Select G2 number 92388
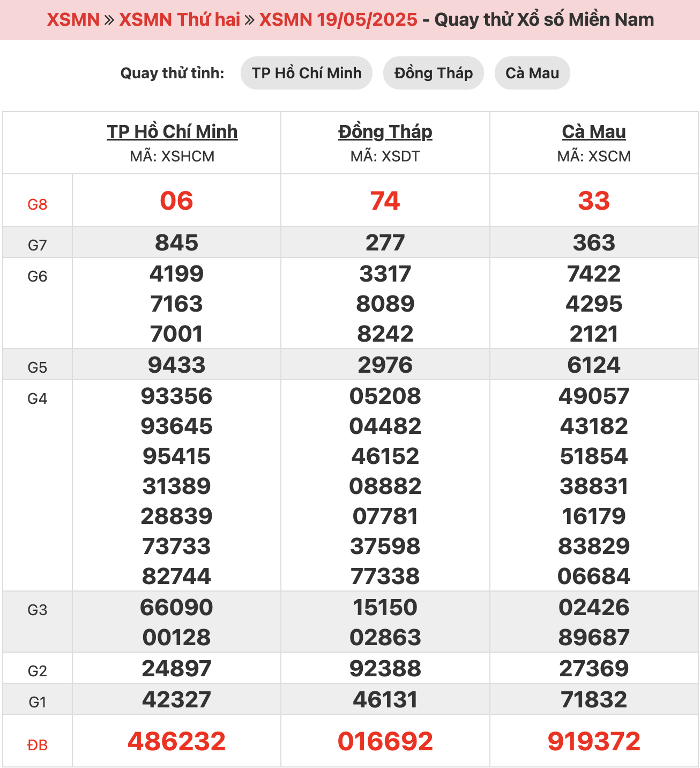The image size is (700, 768). point(385,669)
